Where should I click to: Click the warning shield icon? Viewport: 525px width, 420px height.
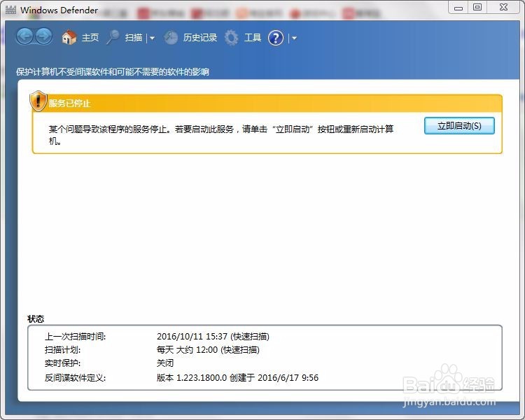(38, 101)
